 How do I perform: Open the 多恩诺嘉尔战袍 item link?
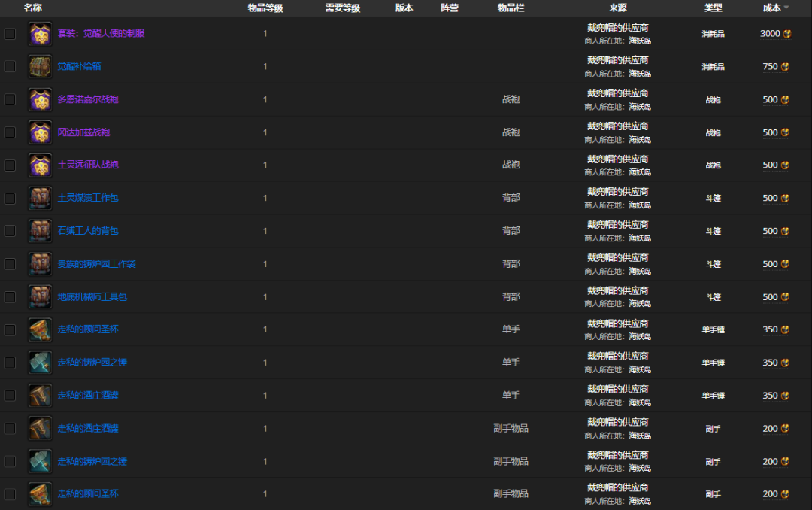(88, 99)
